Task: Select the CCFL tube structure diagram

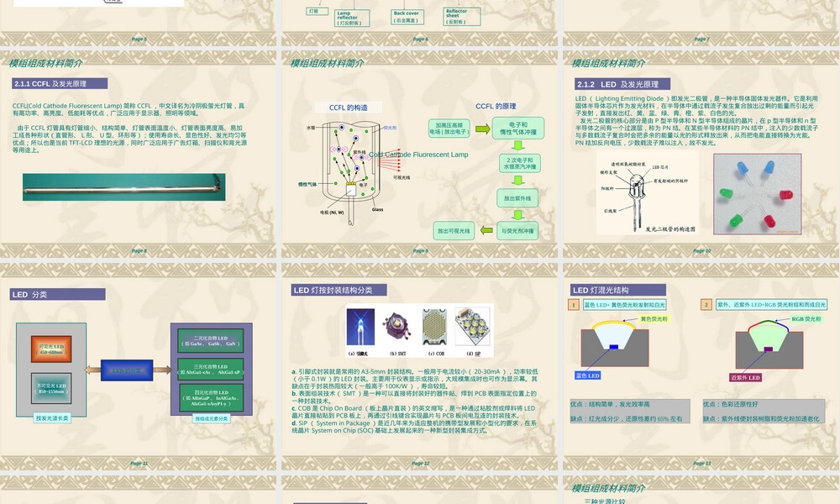Action: [351, 174]
